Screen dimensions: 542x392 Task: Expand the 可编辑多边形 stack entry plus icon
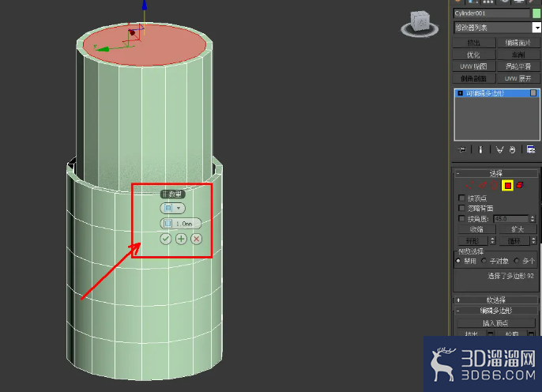[x=460, y=93]
